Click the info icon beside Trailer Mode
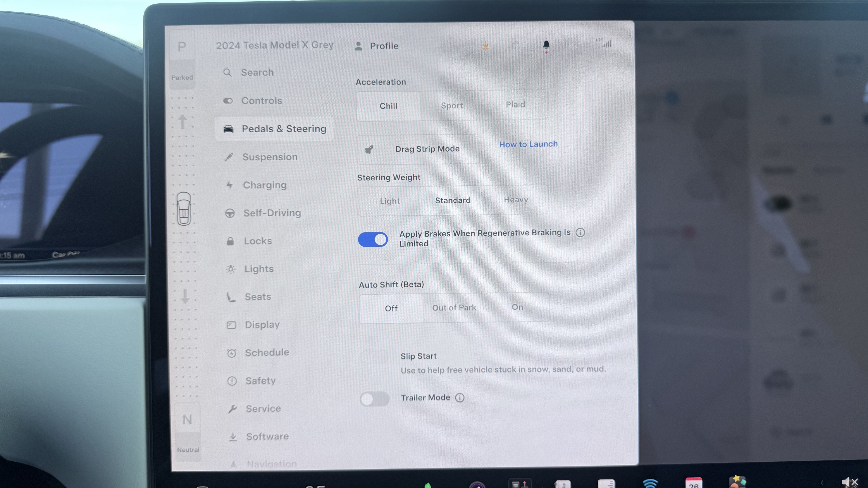Viewport: 868px width, 488px height. click(460, 398)
